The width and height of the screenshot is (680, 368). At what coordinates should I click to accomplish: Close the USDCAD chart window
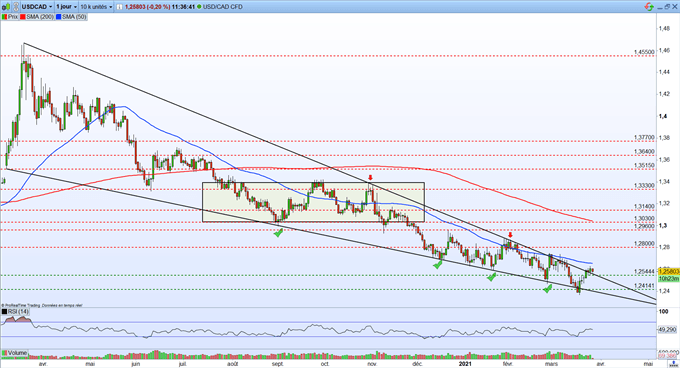click(675, 7)
